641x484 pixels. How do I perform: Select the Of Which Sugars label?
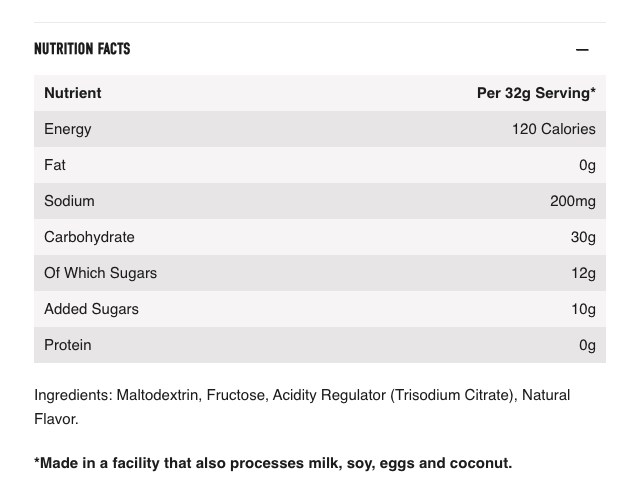[100, 273]
